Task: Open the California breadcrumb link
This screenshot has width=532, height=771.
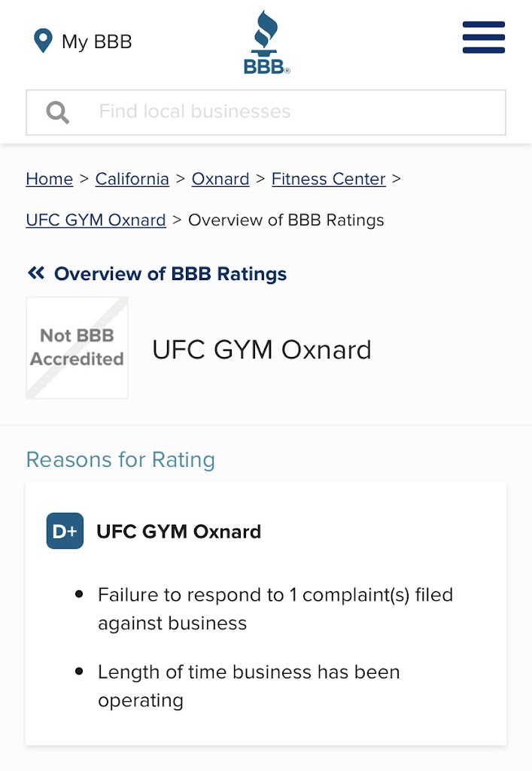Action: pos(132,179)
